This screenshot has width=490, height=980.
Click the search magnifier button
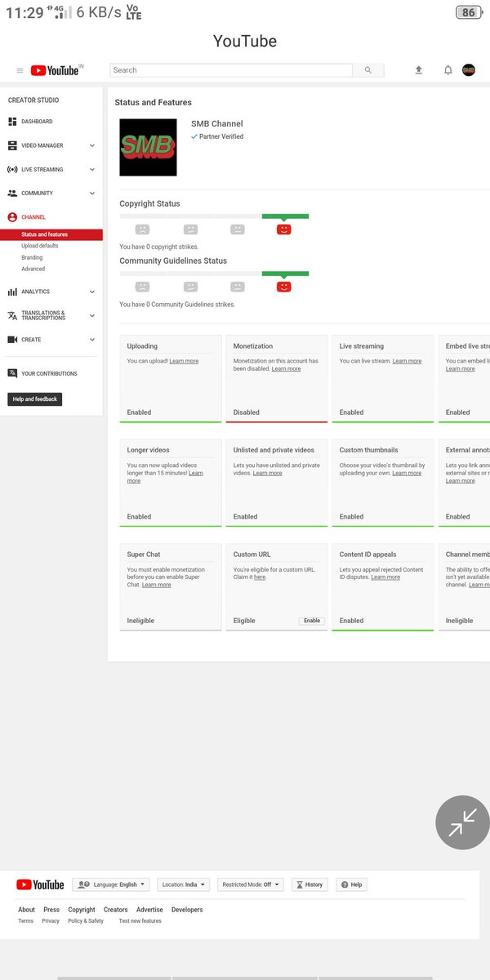click(368, 70)
